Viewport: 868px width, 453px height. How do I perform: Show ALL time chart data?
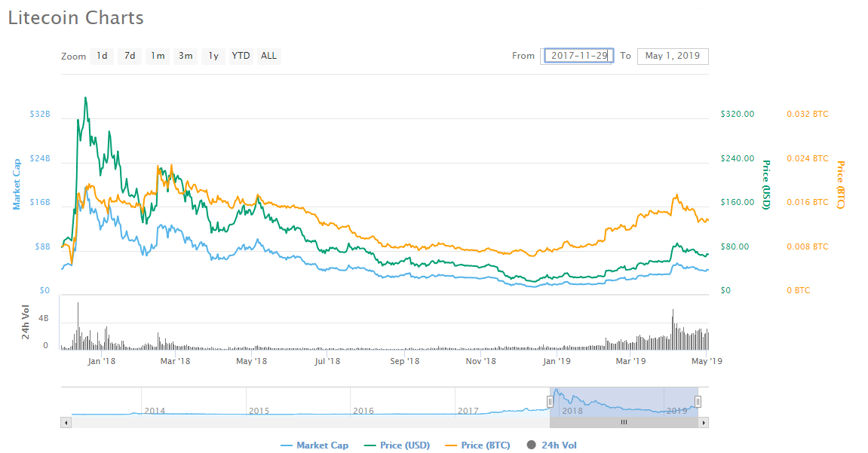268,56
